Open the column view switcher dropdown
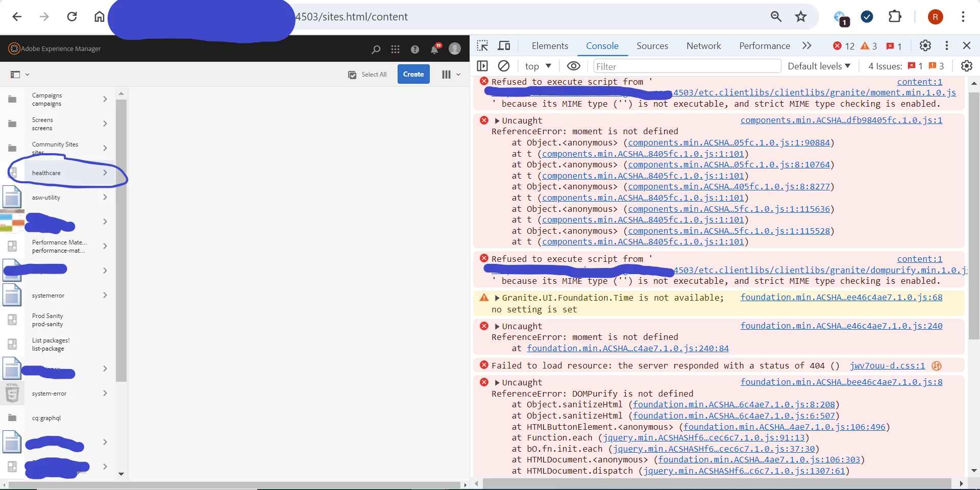This screenshot has height=490, width=980. tap(451, 75)
